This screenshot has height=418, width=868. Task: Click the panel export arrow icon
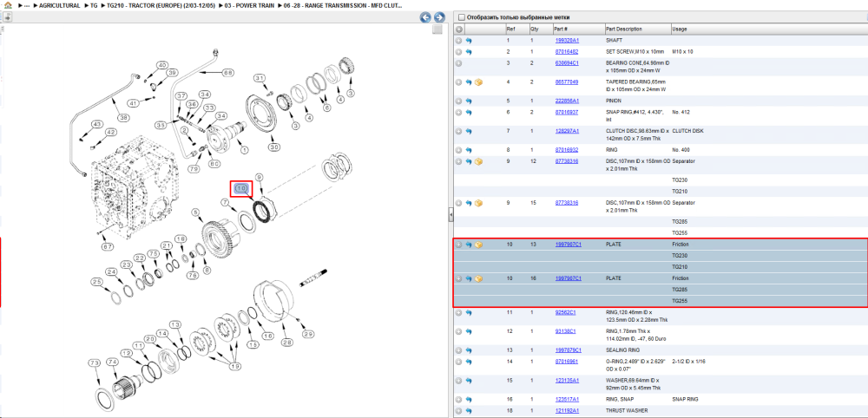click(7, 17)
